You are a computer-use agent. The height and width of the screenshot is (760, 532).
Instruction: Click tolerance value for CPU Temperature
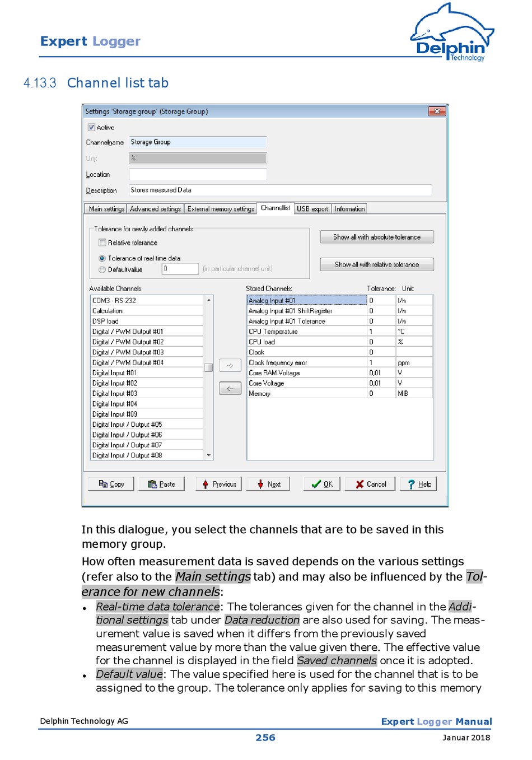pyautogui.click(x=381, y=332)
